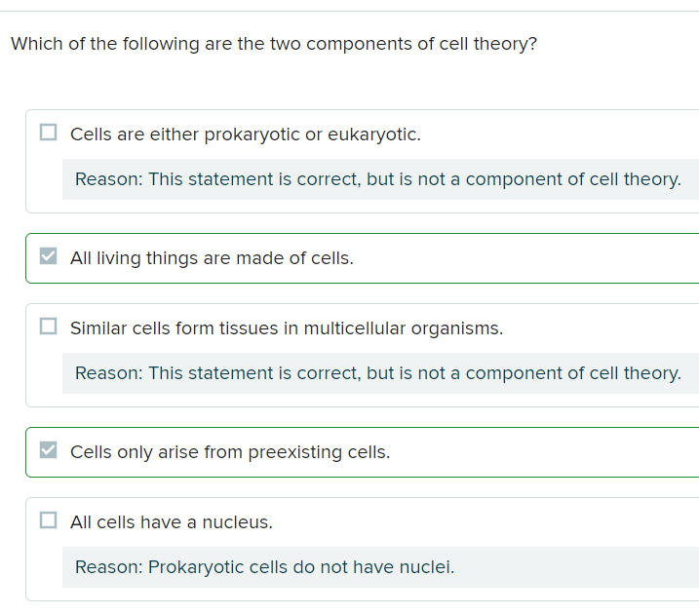Screen dimensions: 699x616
Task: Click the word 'Reason:' under the nucleus option
Action: 108,567
